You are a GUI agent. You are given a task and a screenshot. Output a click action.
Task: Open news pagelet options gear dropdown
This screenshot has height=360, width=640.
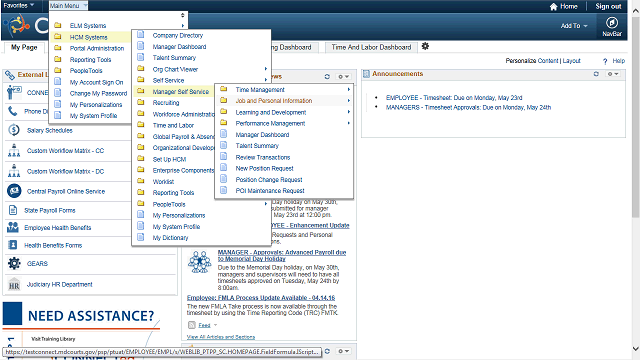[x=343, y=76]
